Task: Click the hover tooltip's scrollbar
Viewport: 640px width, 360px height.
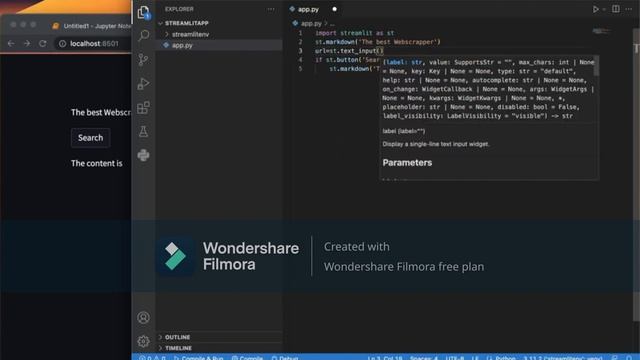Action: coord(596,66)
